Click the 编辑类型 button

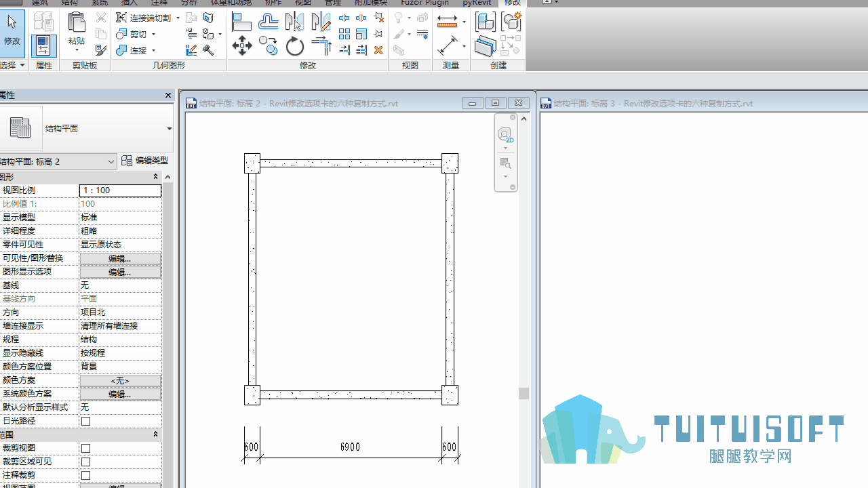pos(144,161)
